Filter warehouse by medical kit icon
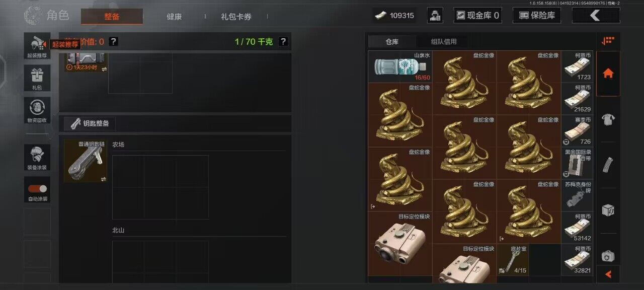Image resolution: width=644 pixels, height=290 pixels. pyautogui.click(x=608, y=256)
